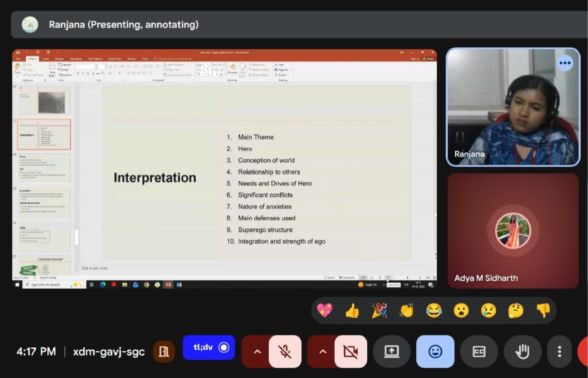
Task: Send the thumbs down reaction
Action: [x=543, y=310]
